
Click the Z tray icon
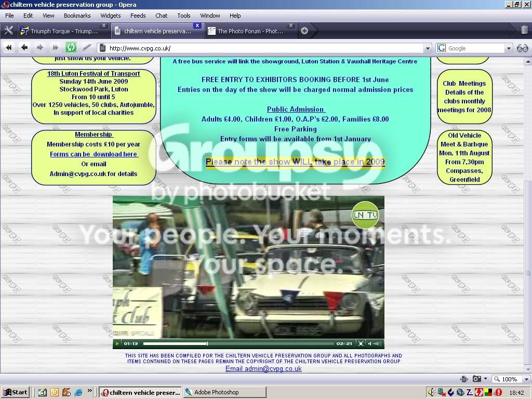click(x=470, y=393)
